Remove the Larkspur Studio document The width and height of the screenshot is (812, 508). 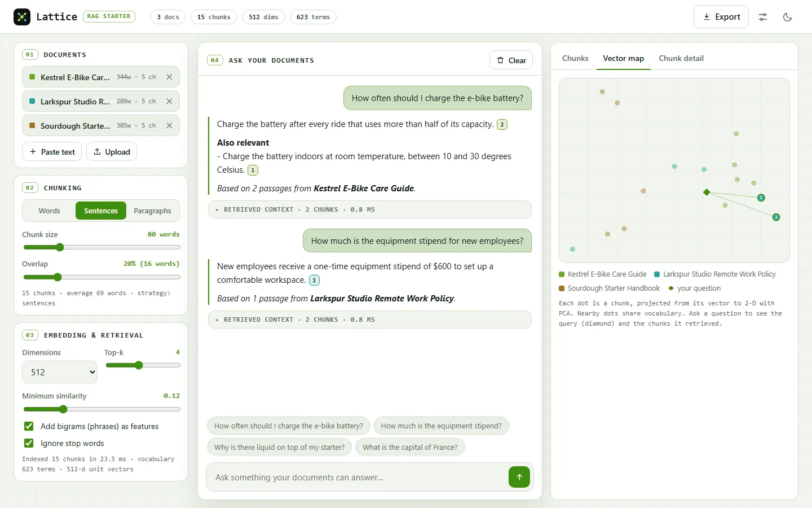pos(169,101)
